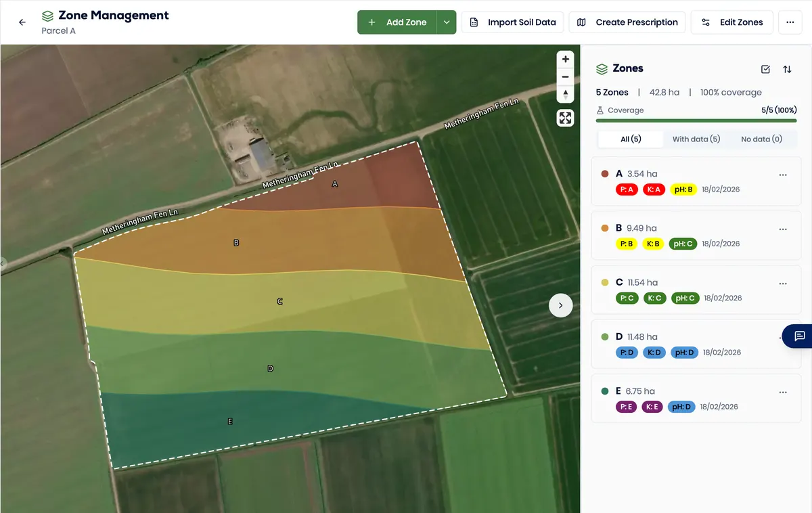Click the K: E badge in zone E
The image size is (812, 513).
pyautogui.click(x=652, y=407)
